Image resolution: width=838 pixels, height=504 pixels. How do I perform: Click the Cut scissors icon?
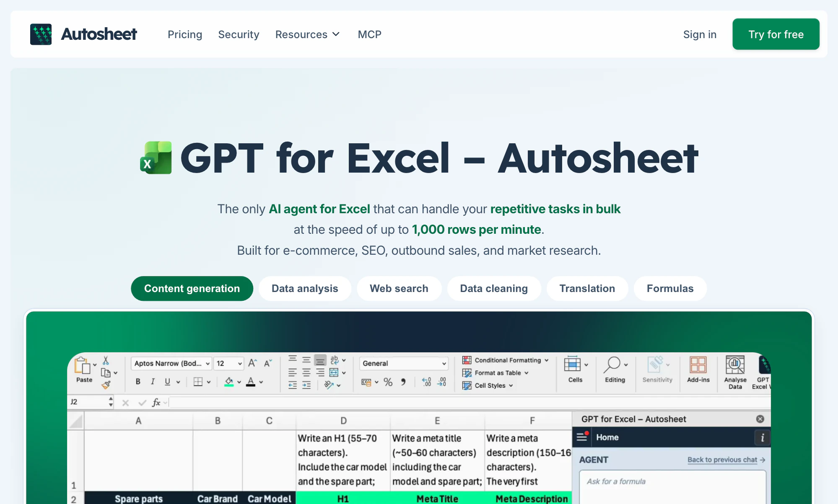coord(106,360)
